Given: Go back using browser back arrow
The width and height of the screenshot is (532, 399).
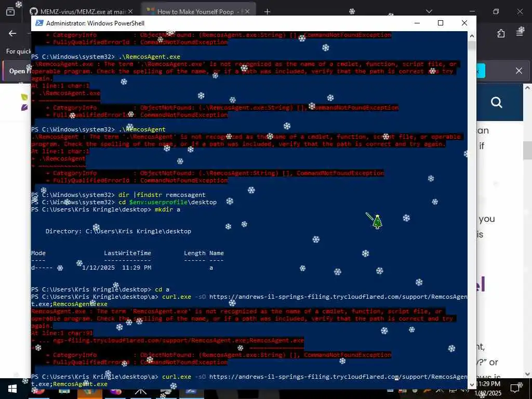Looking at the screenshot, I should [12, 33].
